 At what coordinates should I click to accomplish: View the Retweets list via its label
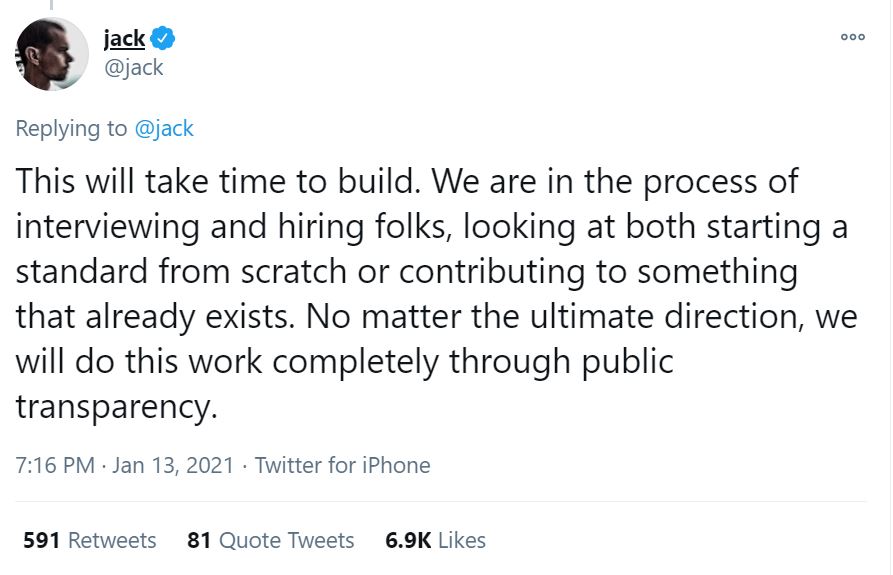click(112, 541)
